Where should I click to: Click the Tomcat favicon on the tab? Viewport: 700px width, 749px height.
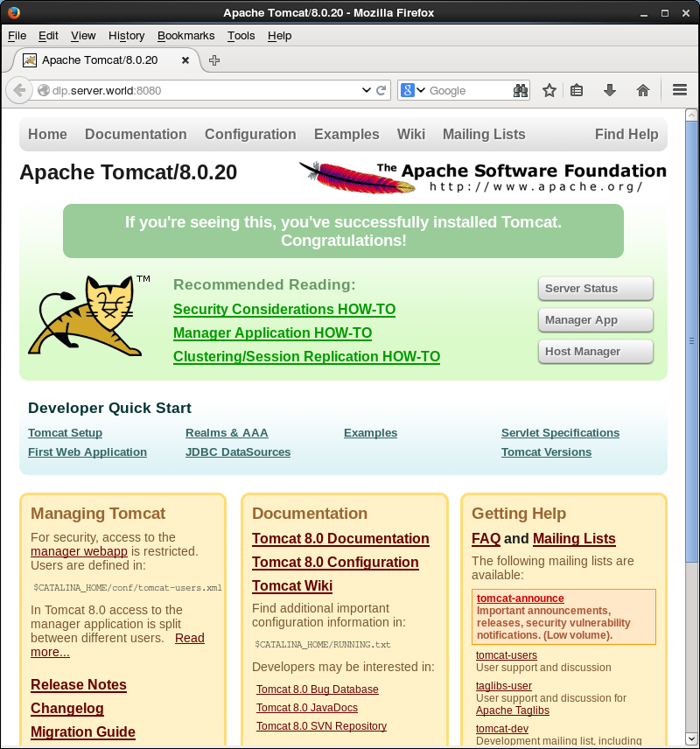[x=30, y=60]
